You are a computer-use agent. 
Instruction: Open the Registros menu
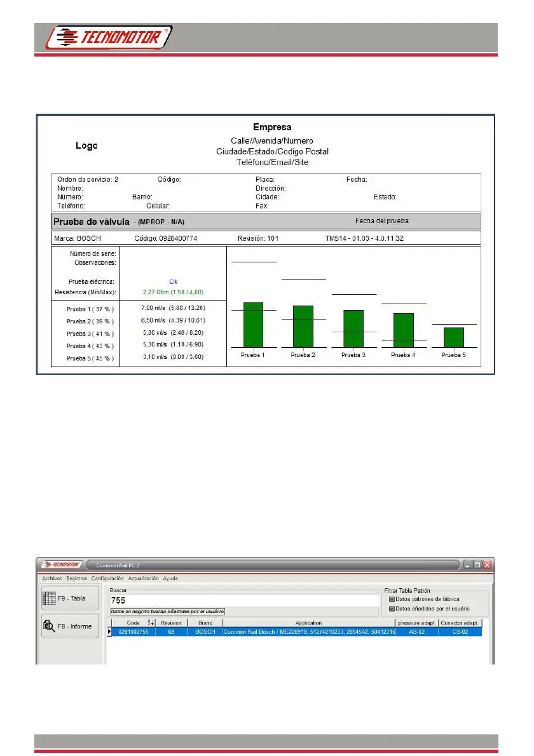77,579
